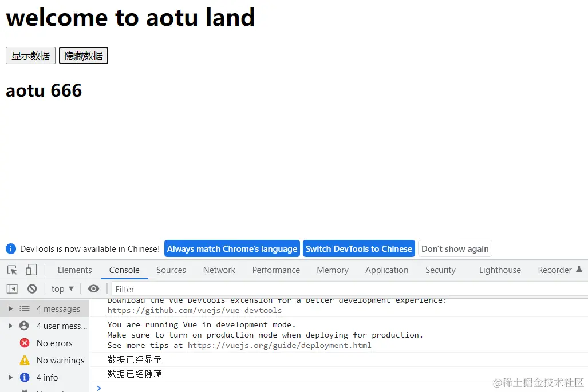
Task: Switch to the Console tab
Action: point(124,270)
